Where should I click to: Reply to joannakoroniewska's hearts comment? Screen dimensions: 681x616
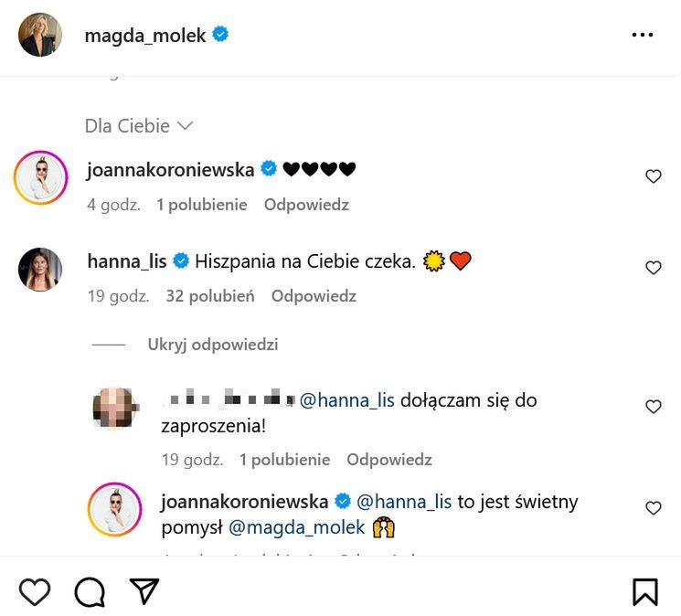coord(306,205)
